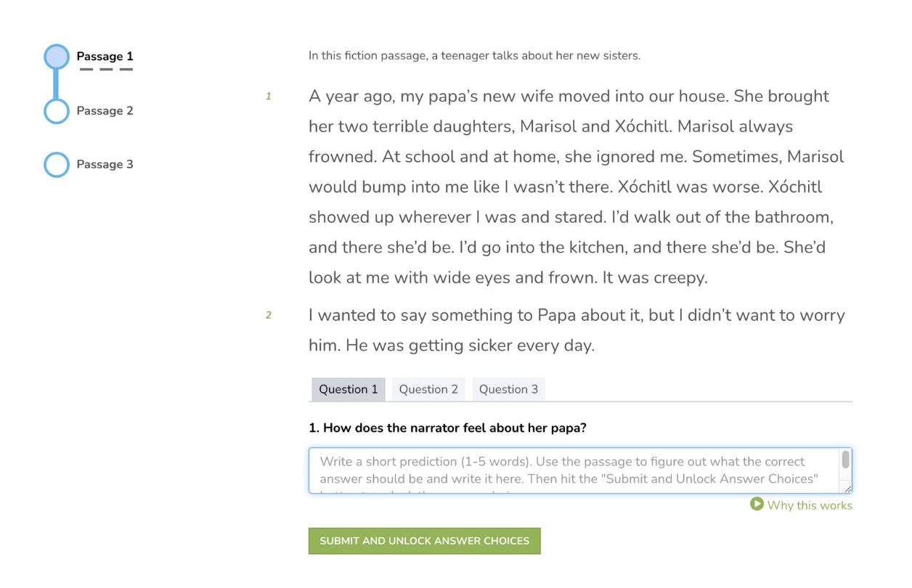Screen dimensions: 912x588
Task: Click the paragraph number 1 marker
Action: (x=268, y=97)
